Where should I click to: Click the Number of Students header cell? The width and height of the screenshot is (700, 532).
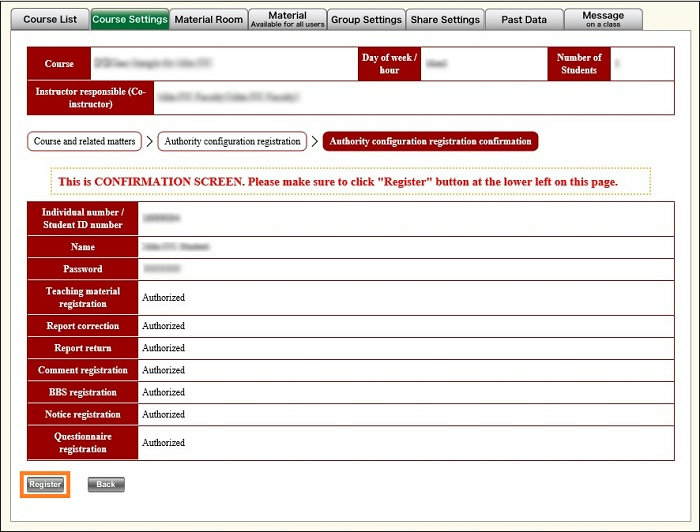point(579,64)
